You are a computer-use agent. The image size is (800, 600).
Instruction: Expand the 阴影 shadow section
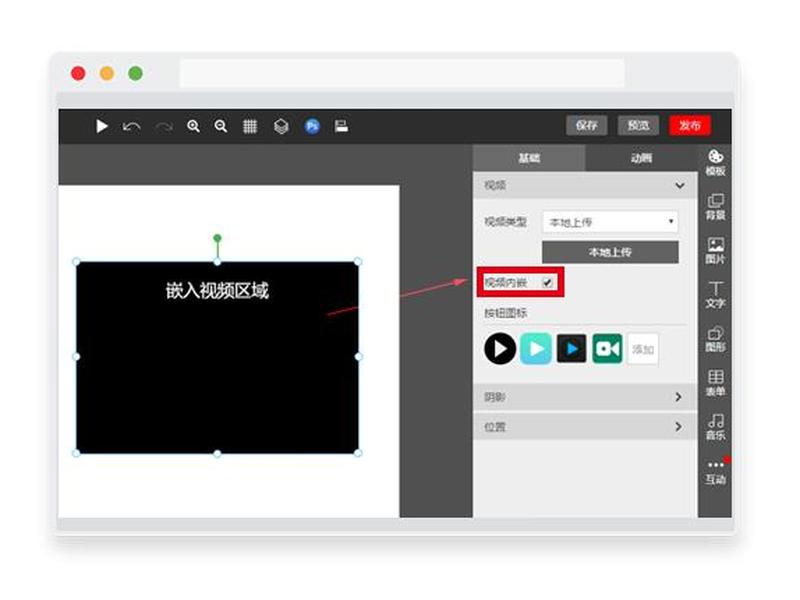coord(585,397)
